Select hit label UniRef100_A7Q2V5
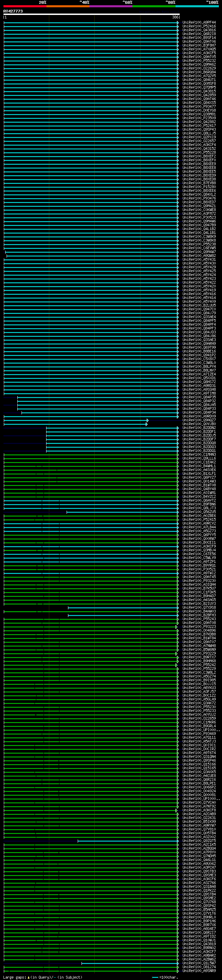 [199, 76]
